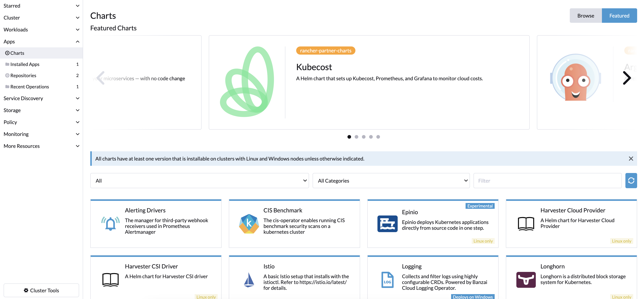644x299 pixels.
Task: Click the Istio sailboat icon
Action: [x=249, y=279]
